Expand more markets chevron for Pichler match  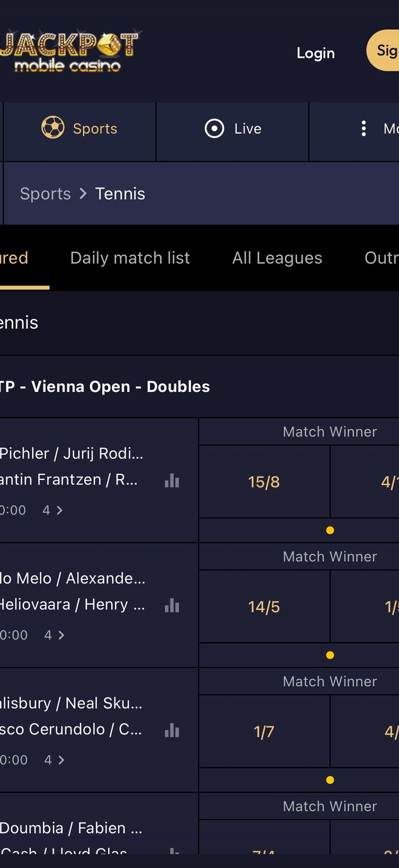[x=60, y=510]
